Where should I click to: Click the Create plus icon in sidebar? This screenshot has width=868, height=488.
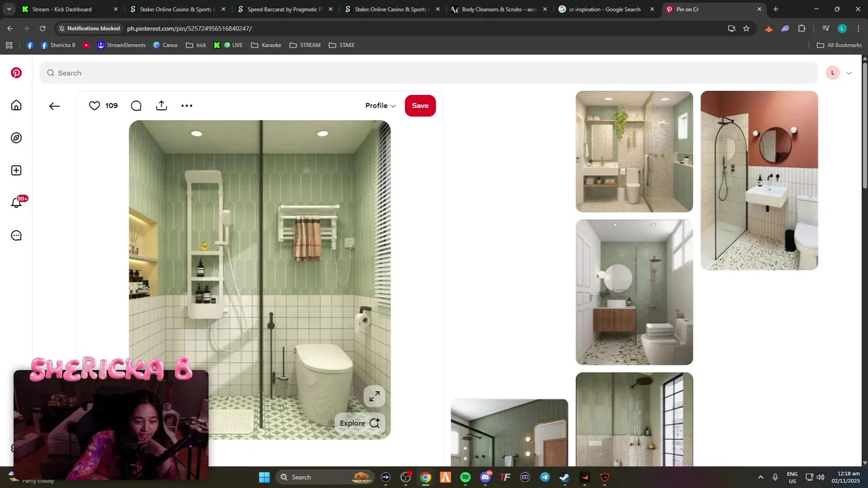click(16, 170)
